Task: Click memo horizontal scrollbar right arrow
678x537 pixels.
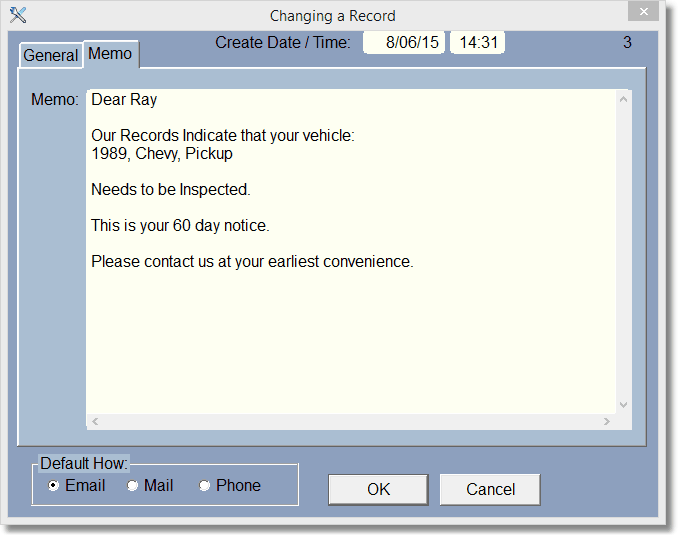Action: pyautogui.click(x=608, y=422)
